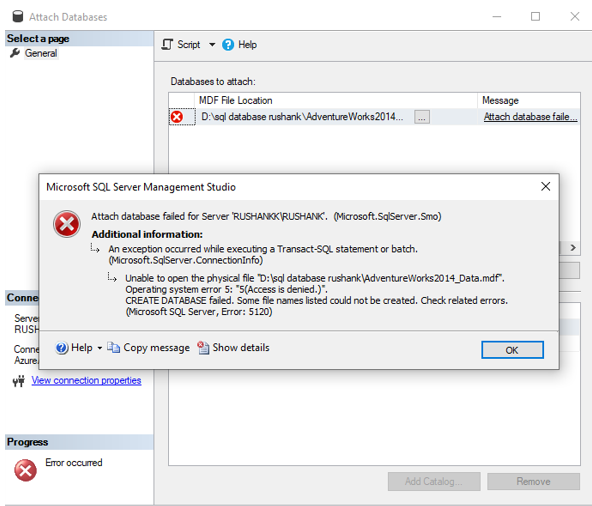The width and height of the screenshot is (592, 506).
Task: Click the Message column header
Action: (x=529, y=100)
